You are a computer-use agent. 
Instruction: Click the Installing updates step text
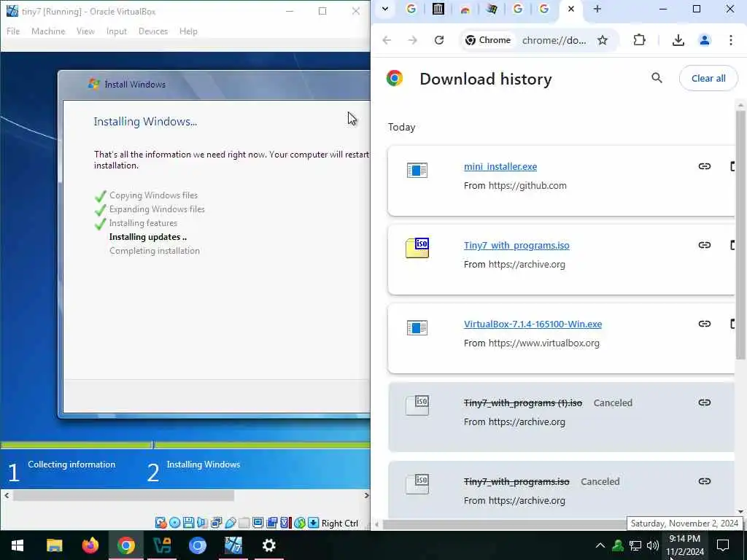click(147, 237)
